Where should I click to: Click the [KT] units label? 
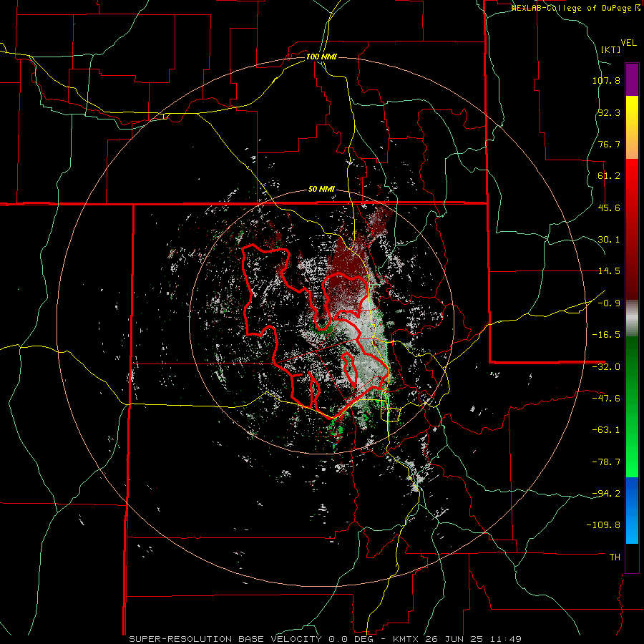tap(611, 49)
